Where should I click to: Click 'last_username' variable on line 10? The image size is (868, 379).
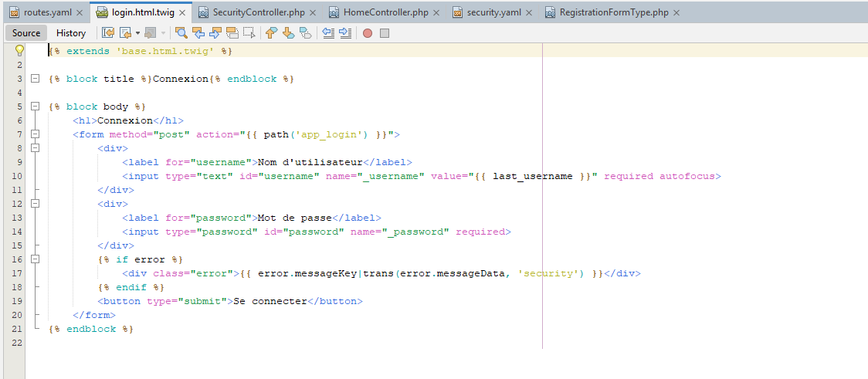tap(533, 176)
